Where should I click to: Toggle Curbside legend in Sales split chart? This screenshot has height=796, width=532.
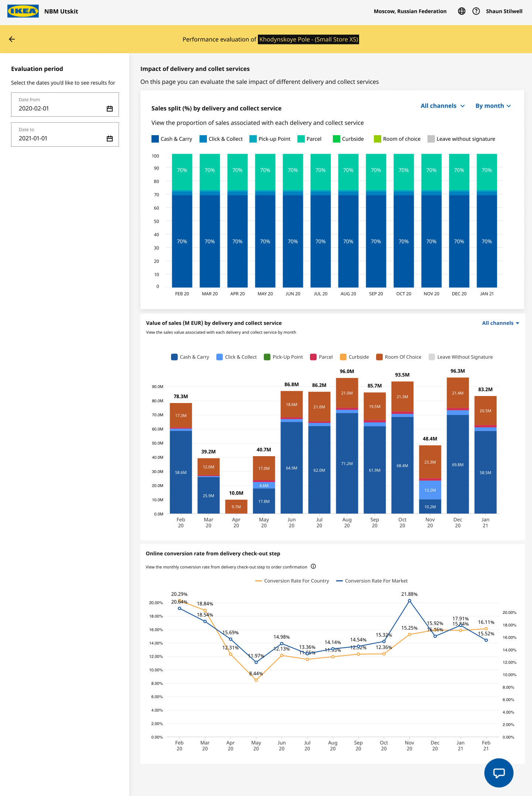(x=348, y=139)
